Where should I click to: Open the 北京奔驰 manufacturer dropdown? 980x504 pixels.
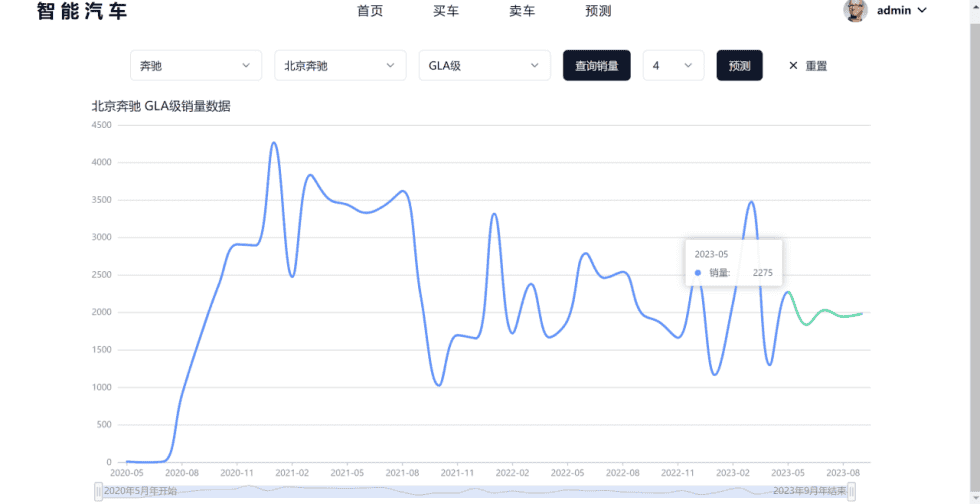tap(340, 65)
